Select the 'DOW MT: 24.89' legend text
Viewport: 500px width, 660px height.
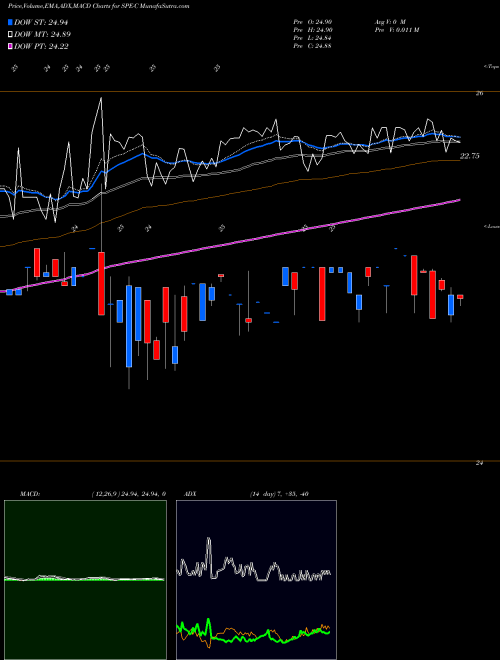tap(42, 35)
